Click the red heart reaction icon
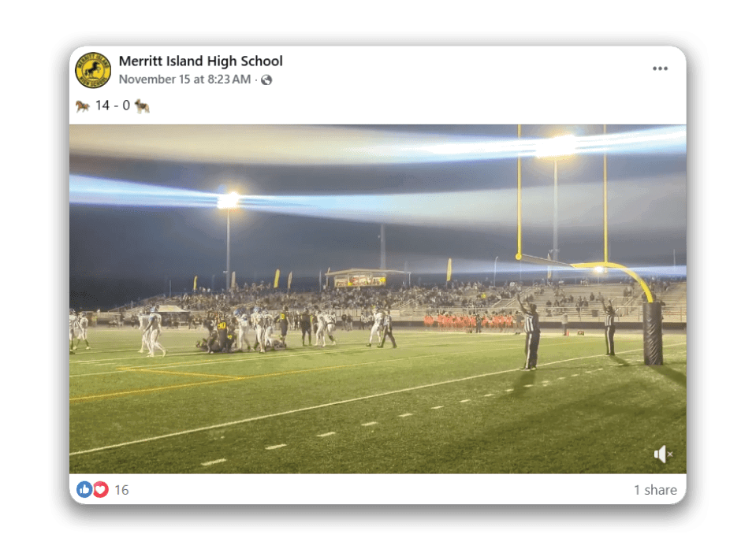756x560 pixels. pyautogui.click(x=100, y=490)
